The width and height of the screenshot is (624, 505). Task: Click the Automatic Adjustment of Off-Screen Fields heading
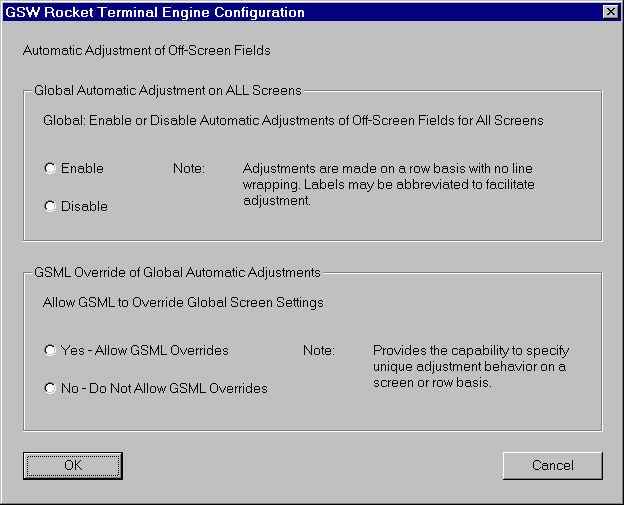(x=147, y=51)
